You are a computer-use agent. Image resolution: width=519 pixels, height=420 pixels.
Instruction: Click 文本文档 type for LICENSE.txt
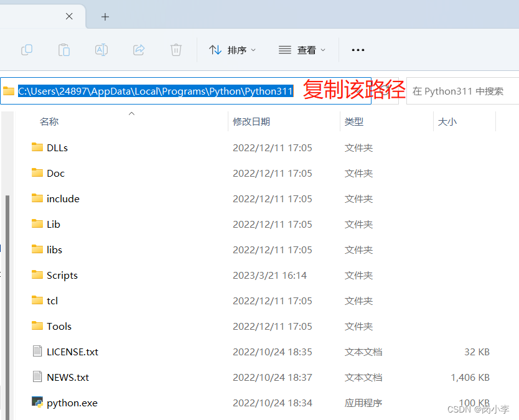(363, 352)
